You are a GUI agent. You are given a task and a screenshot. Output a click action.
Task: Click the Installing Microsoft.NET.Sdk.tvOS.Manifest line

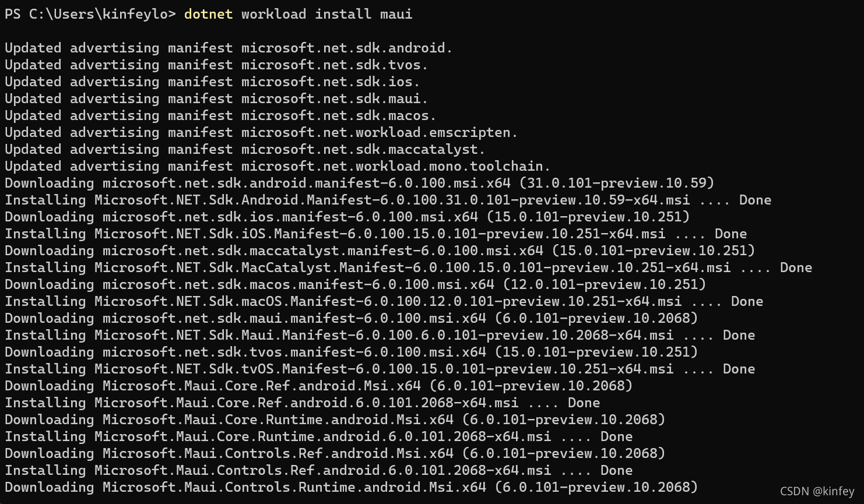tap(380, 369)
